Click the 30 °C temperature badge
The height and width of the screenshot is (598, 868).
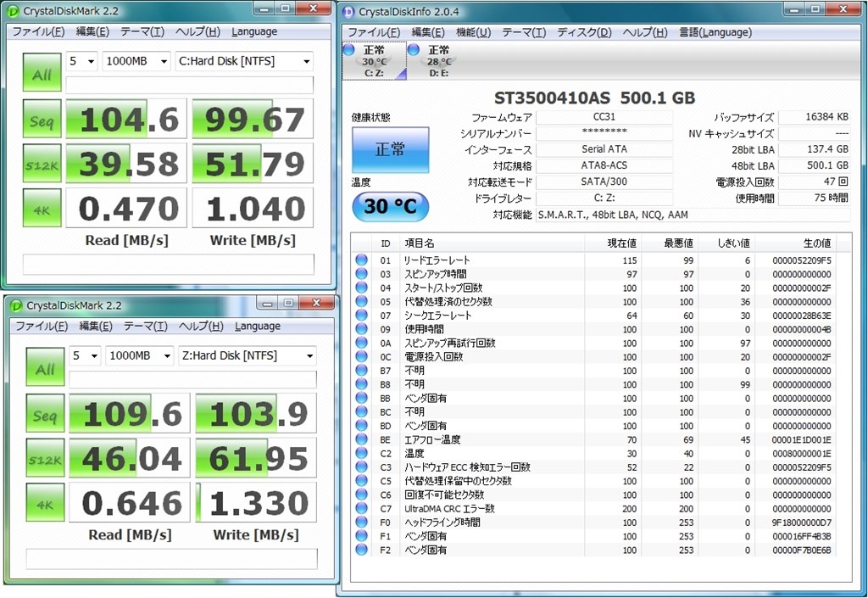[390, 206]
